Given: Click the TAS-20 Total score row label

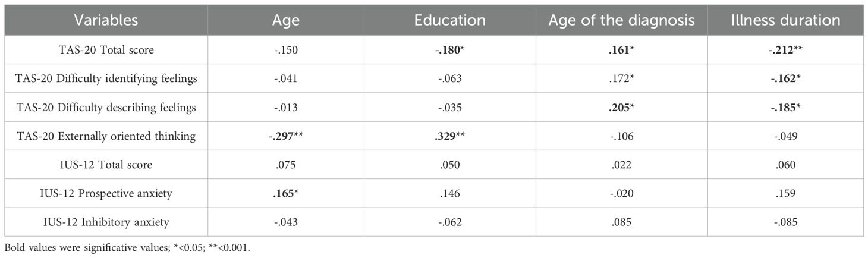Looking at the screenshot, I should click(106, 50).
